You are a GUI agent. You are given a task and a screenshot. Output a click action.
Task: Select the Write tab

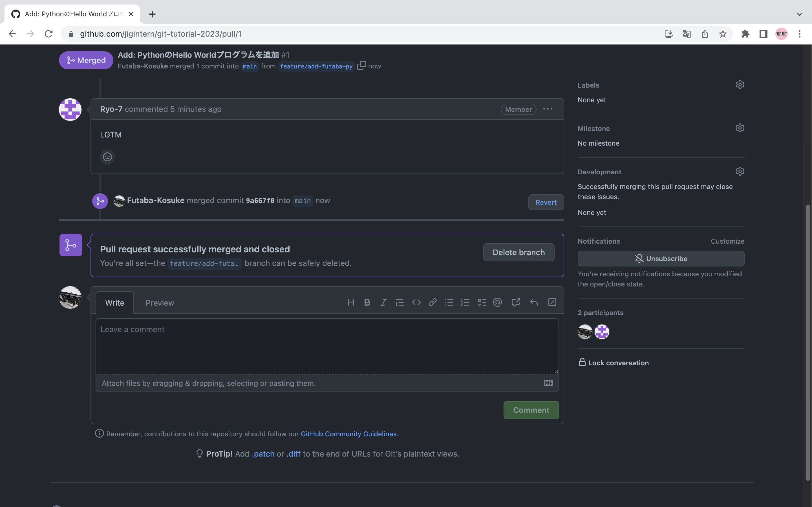point(115,303)
